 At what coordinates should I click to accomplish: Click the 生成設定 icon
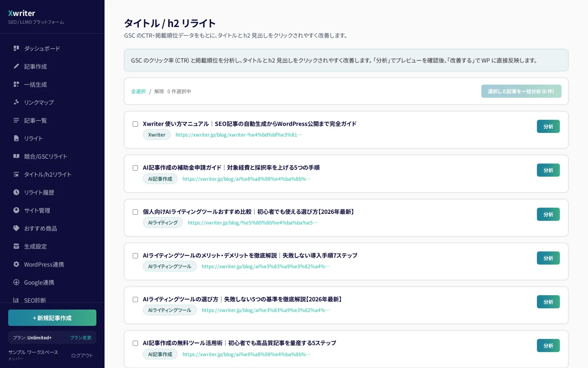[16, 246]
